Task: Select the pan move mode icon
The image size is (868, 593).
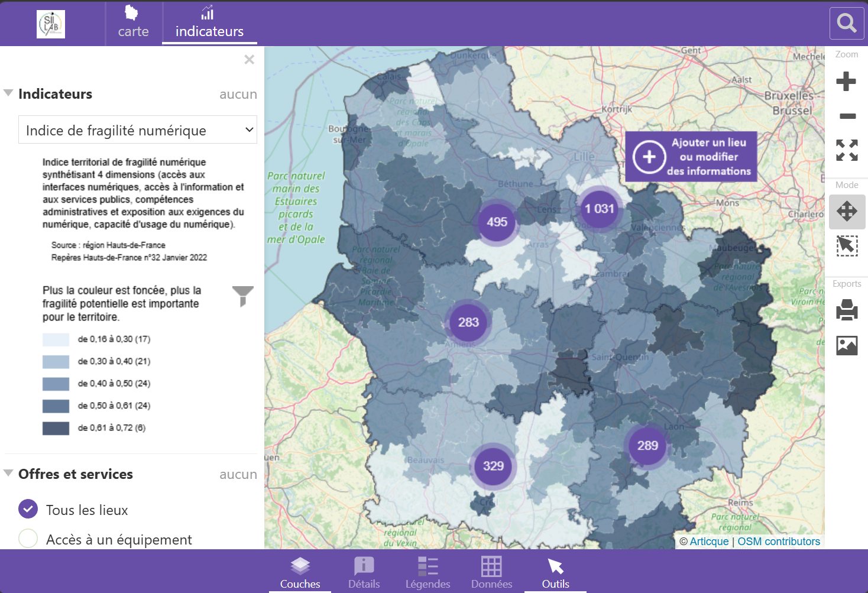Action: [847, 211]
